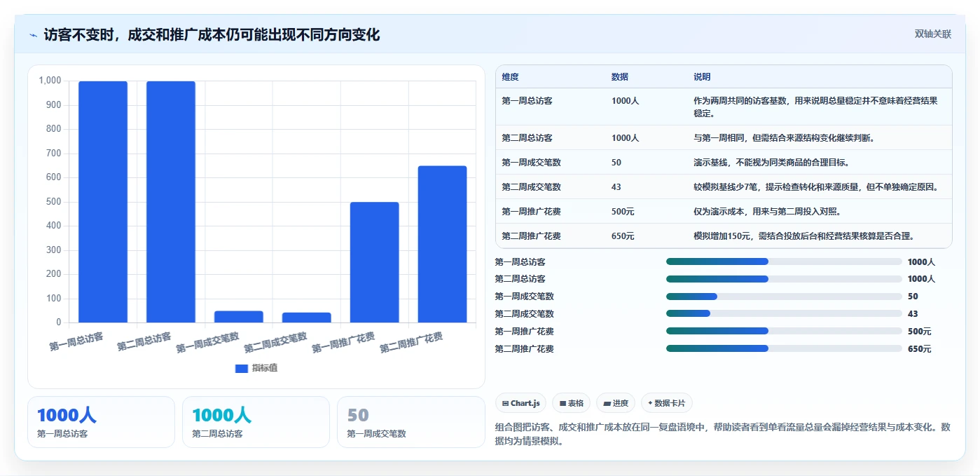Click the 第二周总访客 progress bar
This screenshot has width=980, height=476.
click(784, 279)
